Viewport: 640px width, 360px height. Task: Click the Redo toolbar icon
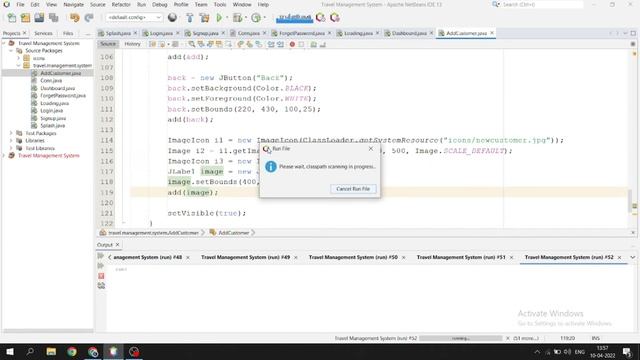(89, 18)
